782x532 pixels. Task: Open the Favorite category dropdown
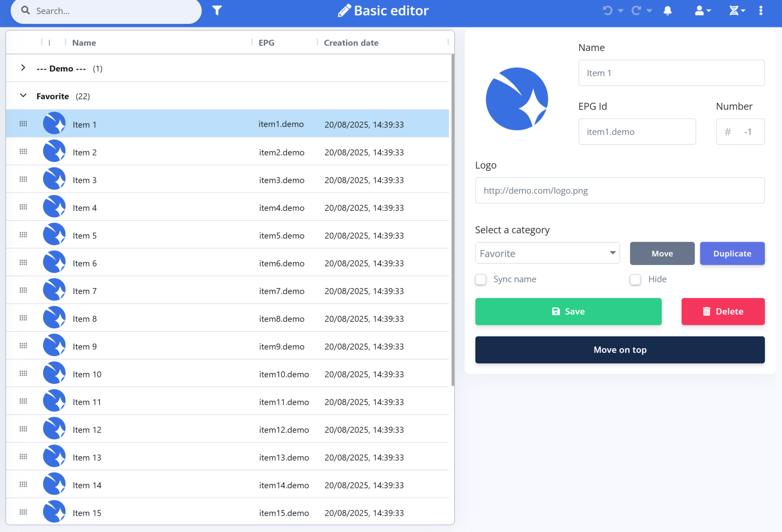tap(547, 253)
